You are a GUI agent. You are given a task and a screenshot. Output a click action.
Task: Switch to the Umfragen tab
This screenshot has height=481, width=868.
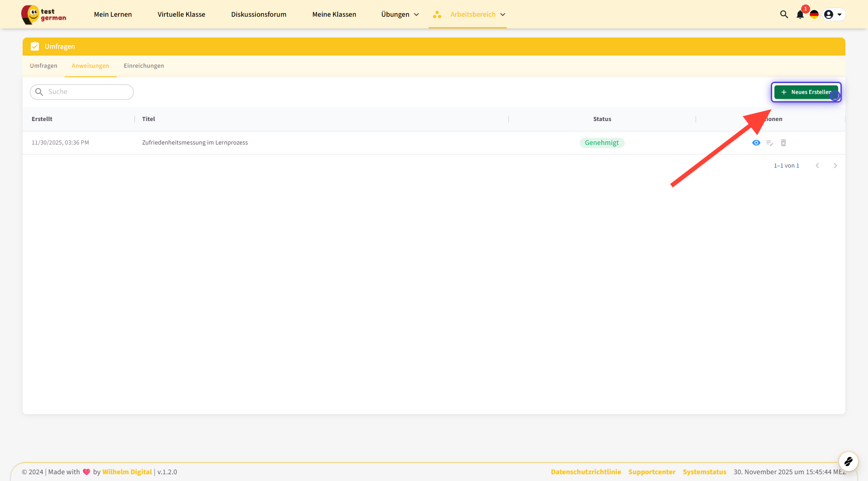coord(43,66)
